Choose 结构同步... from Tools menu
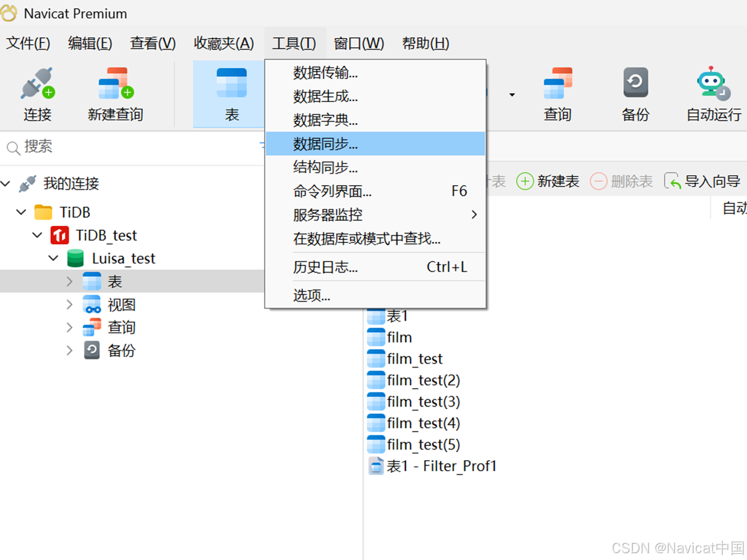 [375, 167]
